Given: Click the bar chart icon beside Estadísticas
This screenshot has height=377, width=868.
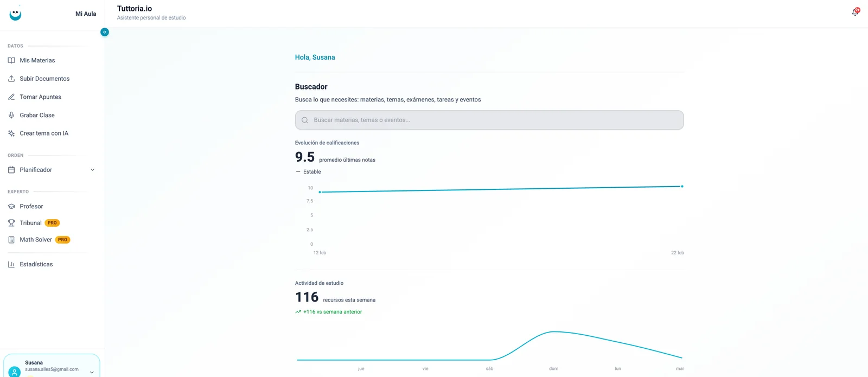Looking at the screenshot, I should click(x=11, y=264).
